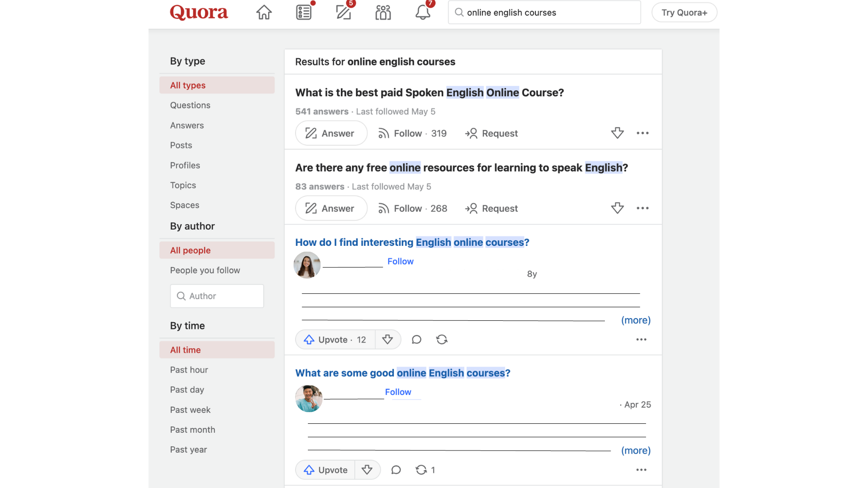
Task: Click the repost icon showing 1 share
Action: [425, 470]
